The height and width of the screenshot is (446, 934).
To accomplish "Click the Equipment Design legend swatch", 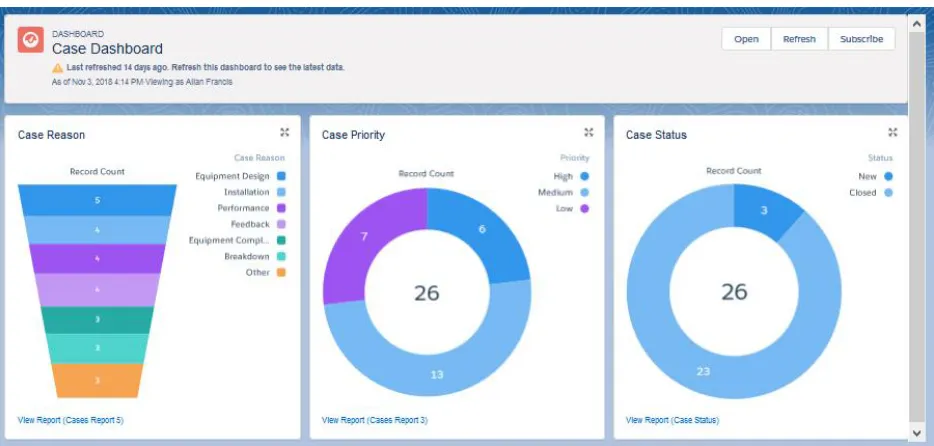I will 282,176.
